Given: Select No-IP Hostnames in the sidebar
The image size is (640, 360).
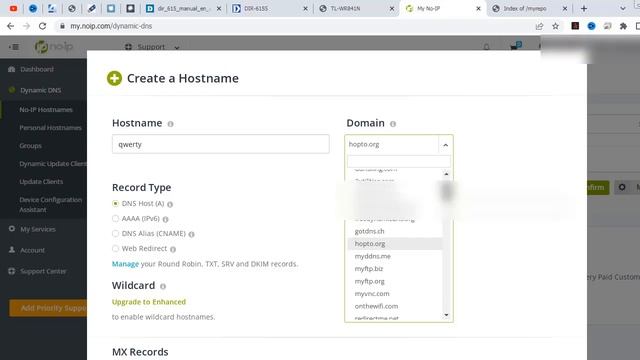Looking at the screenshot, I should coord(46,110).
